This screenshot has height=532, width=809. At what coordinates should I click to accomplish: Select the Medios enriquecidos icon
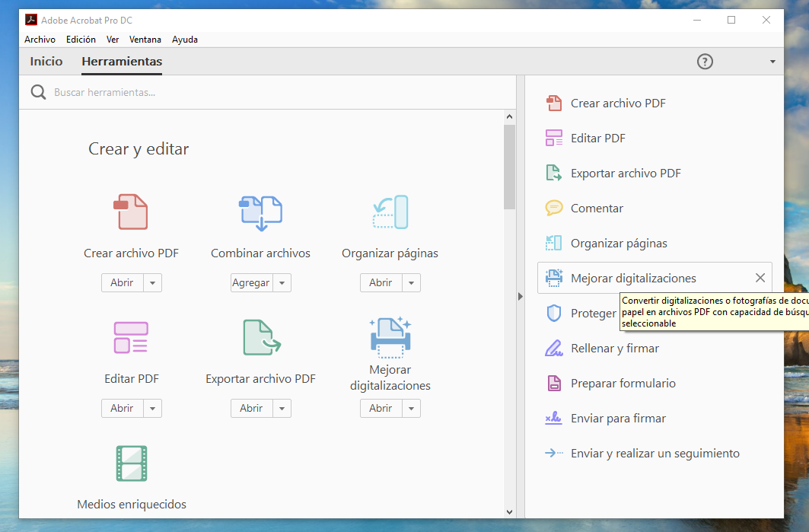pos(132,464)
